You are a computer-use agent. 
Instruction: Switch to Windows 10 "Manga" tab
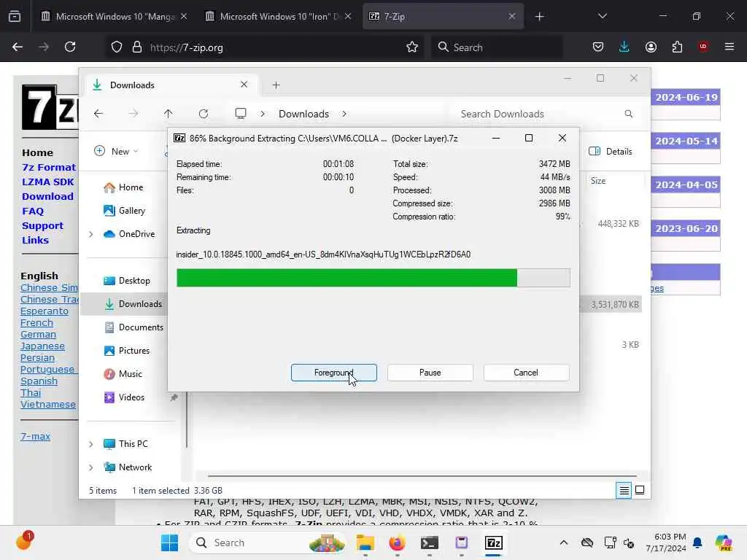[x=115, y=17]
